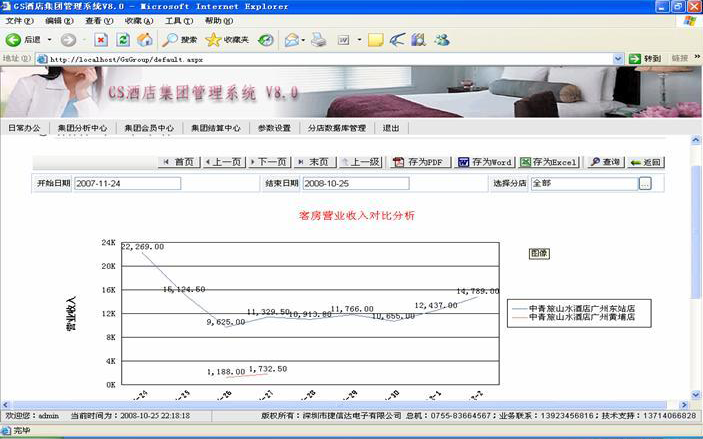Click the Print icon in IE toolbar
The width and height of the screenshot is (703, 439).
(x=319, y=40)
